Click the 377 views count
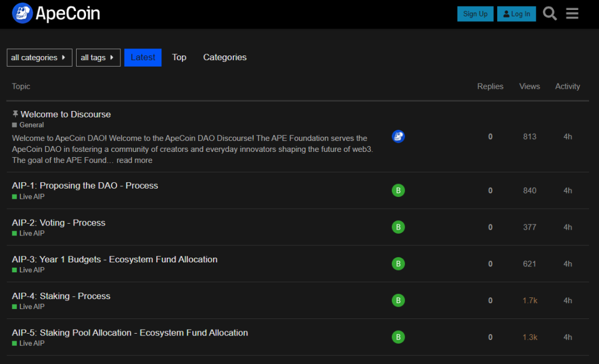The image size is (599, 364). point(529,227)
